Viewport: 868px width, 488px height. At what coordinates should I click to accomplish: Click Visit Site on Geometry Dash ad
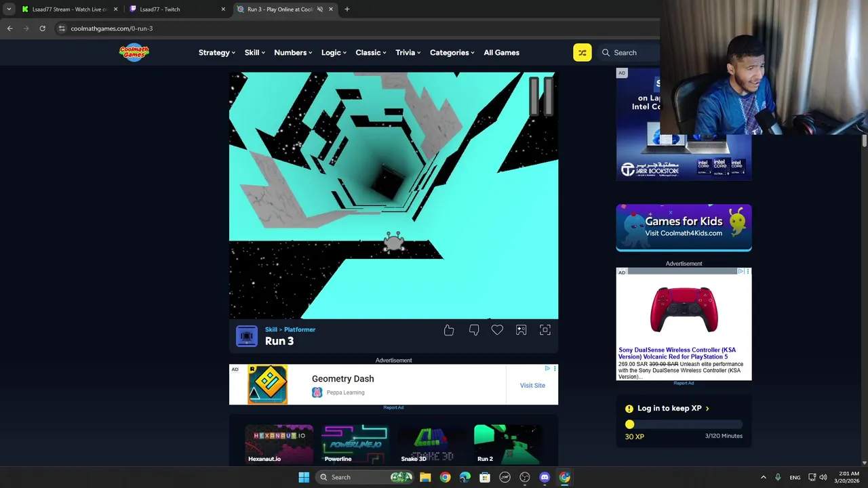click(532, 385)
